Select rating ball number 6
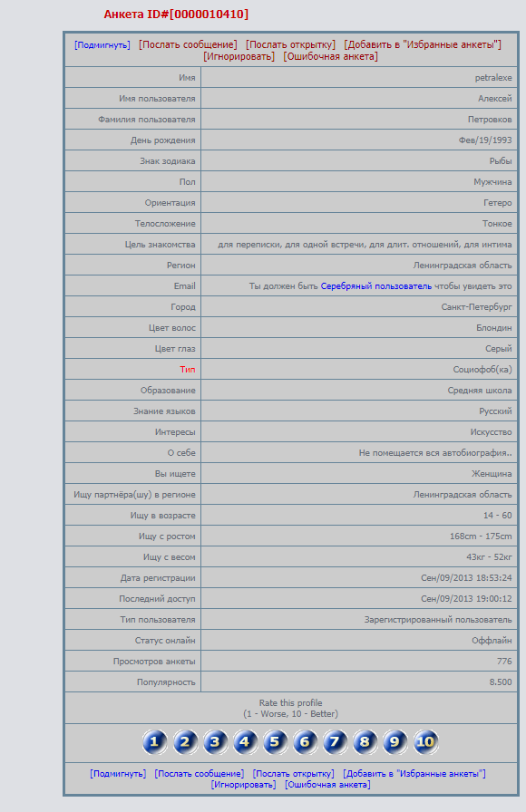 click(x=305, y=742)
